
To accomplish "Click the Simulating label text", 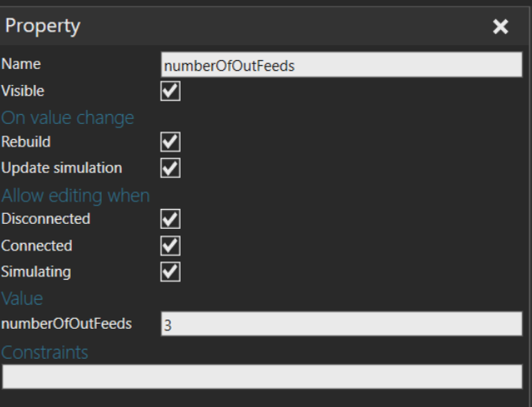I will pos(36,272).
